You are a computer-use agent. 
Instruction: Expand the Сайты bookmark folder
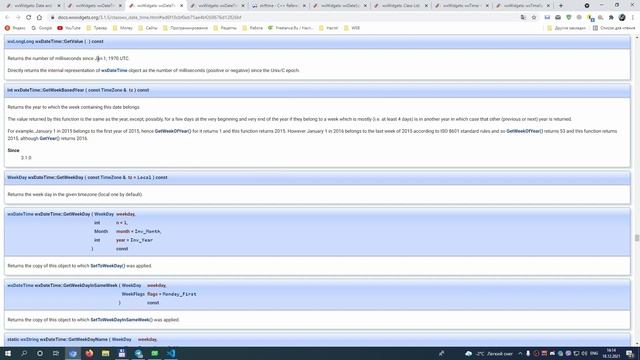point(148,28)
